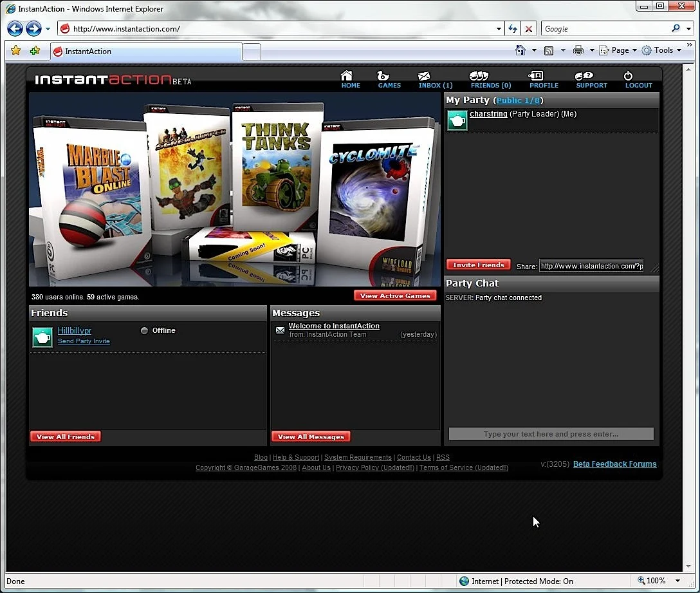Open the recent pages dropdown beside Forward
The width and height of the screenshot is (700, 593).
[x=48, y=29]
